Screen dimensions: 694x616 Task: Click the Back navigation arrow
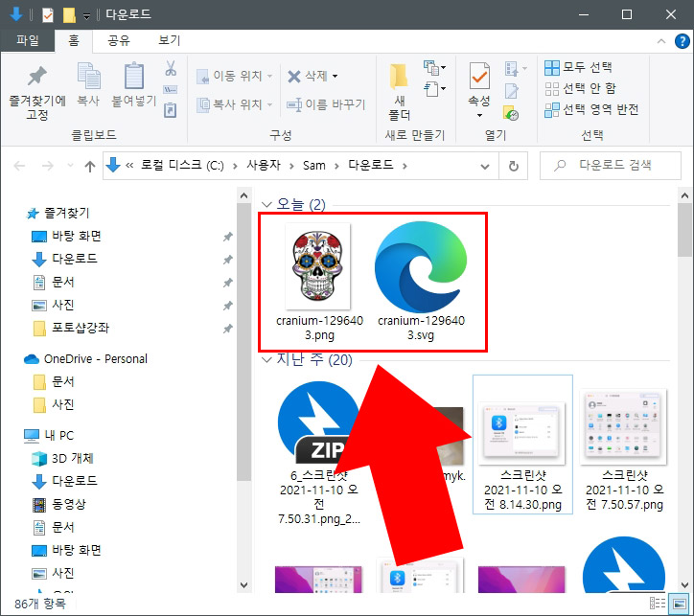19,167
